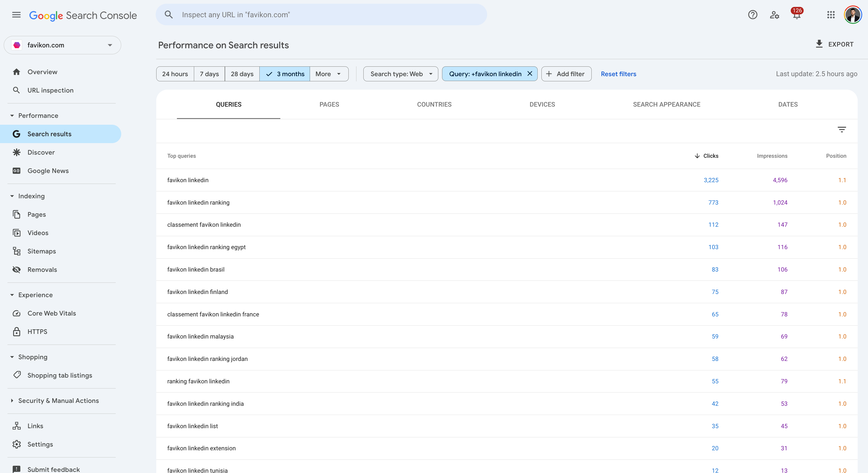The width and height of the screenshot is (868, 473).
Task: Switch to the Search Appearance tab
Action: pyautogui.click(x=666, y=105)
